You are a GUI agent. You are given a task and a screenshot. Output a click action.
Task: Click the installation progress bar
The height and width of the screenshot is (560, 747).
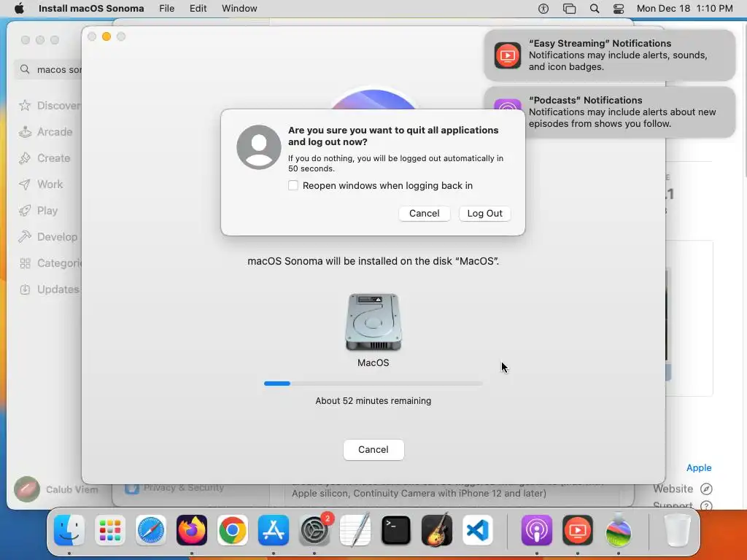373,384
